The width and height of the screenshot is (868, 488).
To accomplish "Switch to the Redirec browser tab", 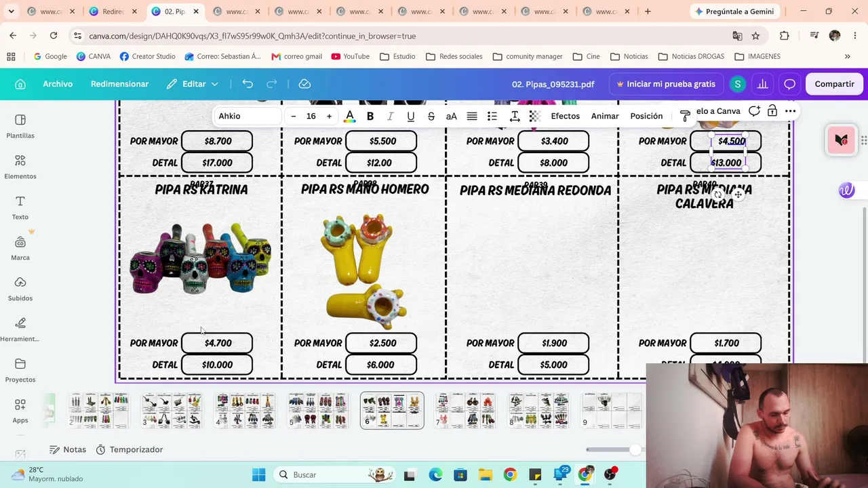I will [x=113, y=12].
